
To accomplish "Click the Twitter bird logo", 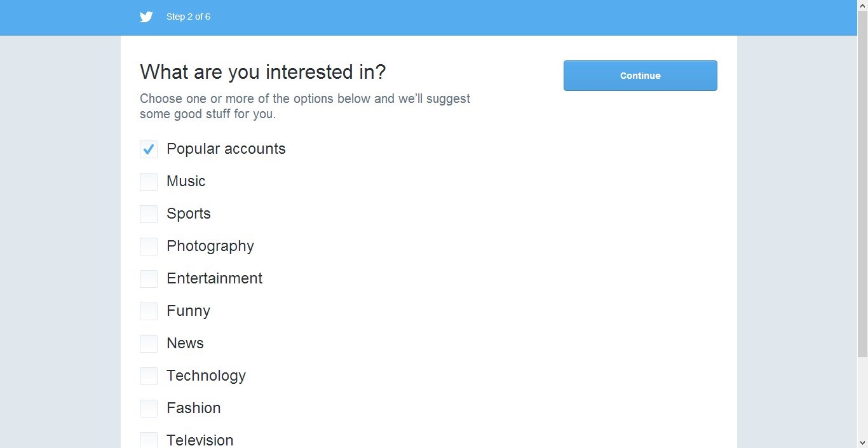I will [x=146, y=17].
